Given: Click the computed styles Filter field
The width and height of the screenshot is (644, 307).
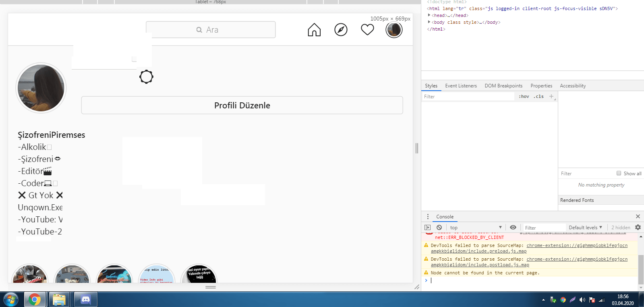Looking at the screenshot, I should 586,174.
